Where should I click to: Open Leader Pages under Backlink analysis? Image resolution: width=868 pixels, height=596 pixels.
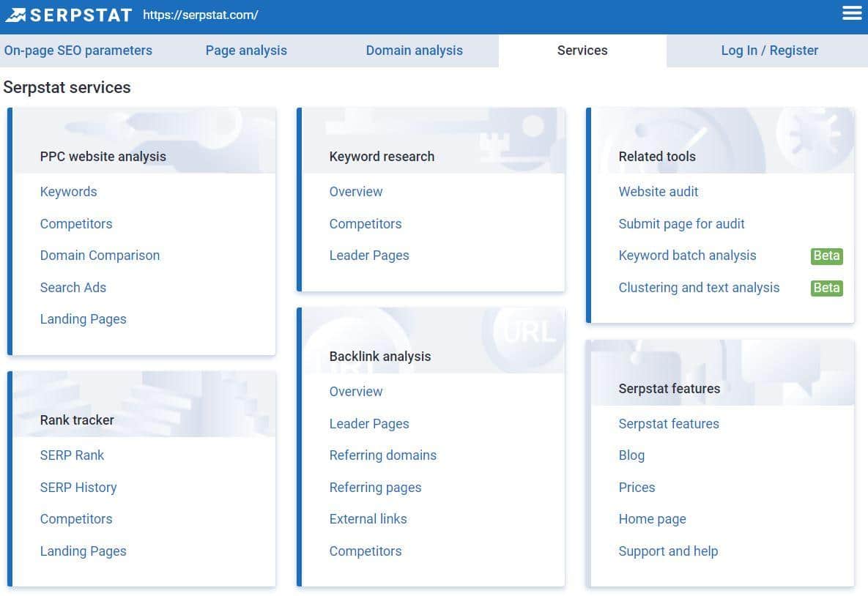coord(369,424)
